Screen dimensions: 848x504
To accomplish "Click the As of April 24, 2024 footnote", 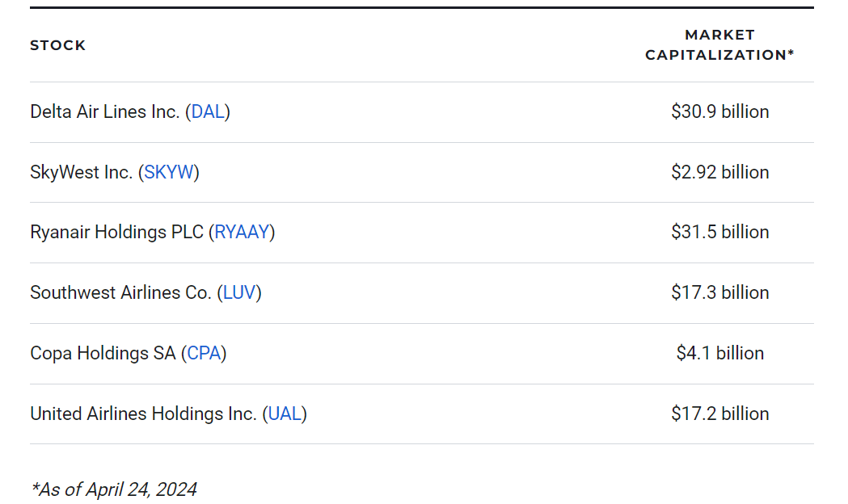I will (114, 489).
